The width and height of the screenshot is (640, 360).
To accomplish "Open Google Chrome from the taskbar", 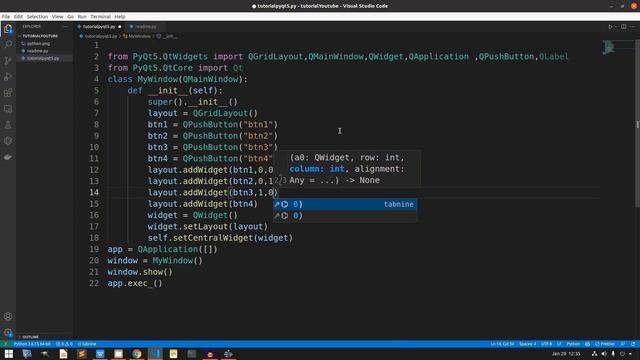I will click(137, 354).
